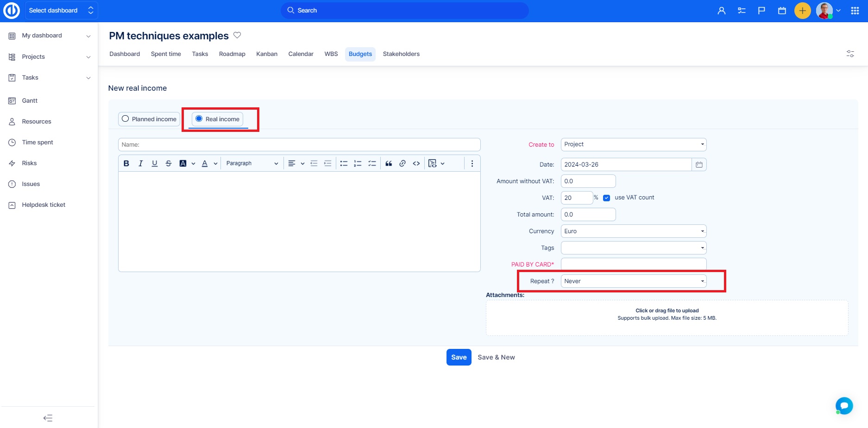This screenshot has width=868, height=428.
Task: Click the Bold formatting icon
Action: 126,163
